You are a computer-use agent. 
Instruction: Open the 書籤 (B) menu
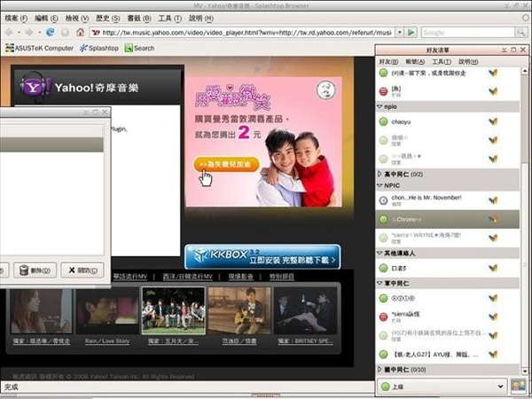pos(139,19)
